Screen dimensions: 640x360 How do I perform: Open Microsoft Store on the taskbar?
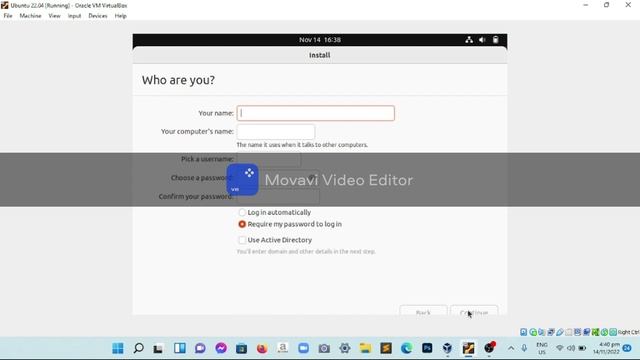[241, 348]
